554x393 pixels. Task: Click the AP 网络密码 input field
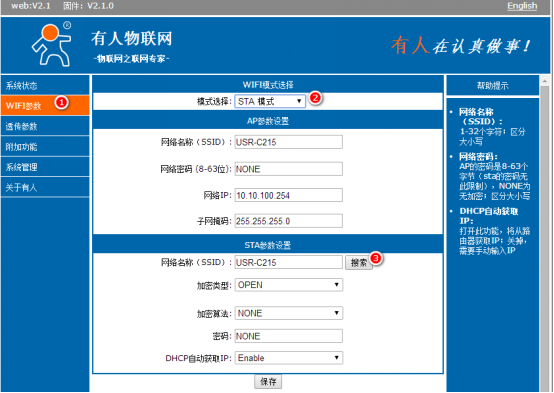pyautogui.click(x=288, y=169)
